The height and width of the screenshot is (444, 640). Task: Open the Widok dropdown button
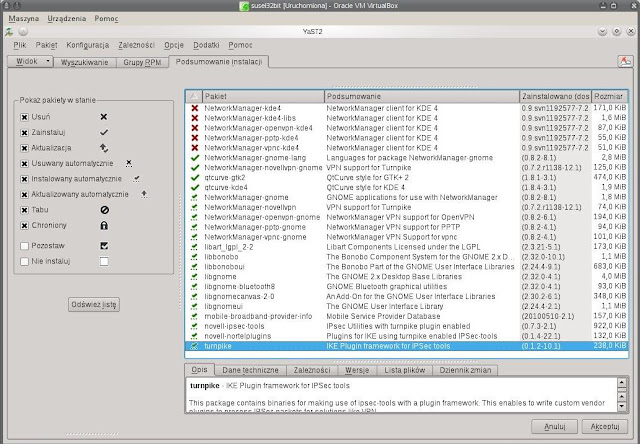tap(30, 61)
